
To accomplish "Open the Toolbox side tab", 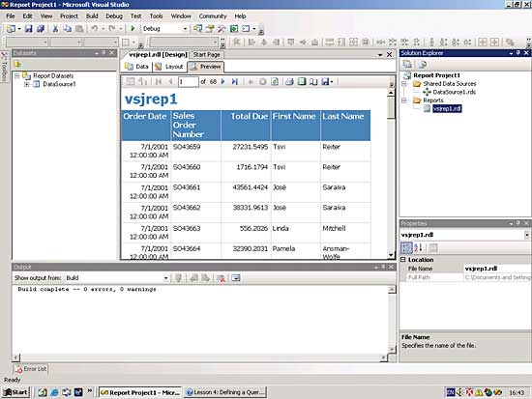I will point(4,67).
